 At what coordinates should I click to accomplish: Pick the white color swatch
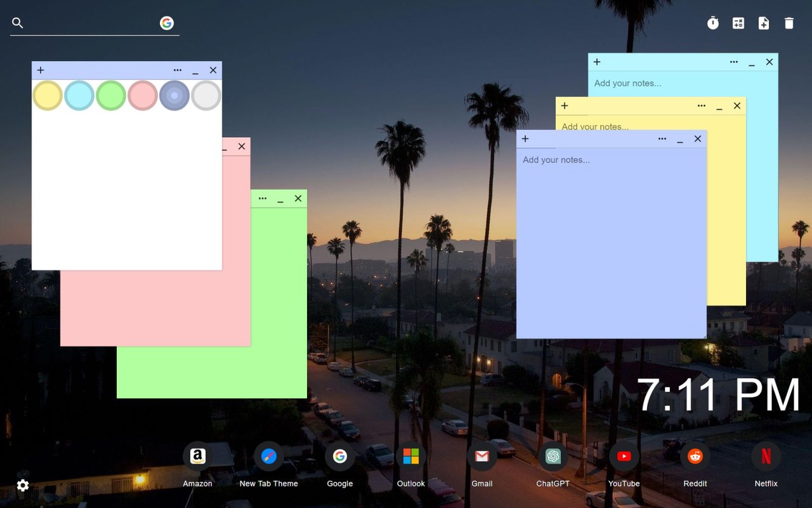pyautogui.click(x=206, y=96)
